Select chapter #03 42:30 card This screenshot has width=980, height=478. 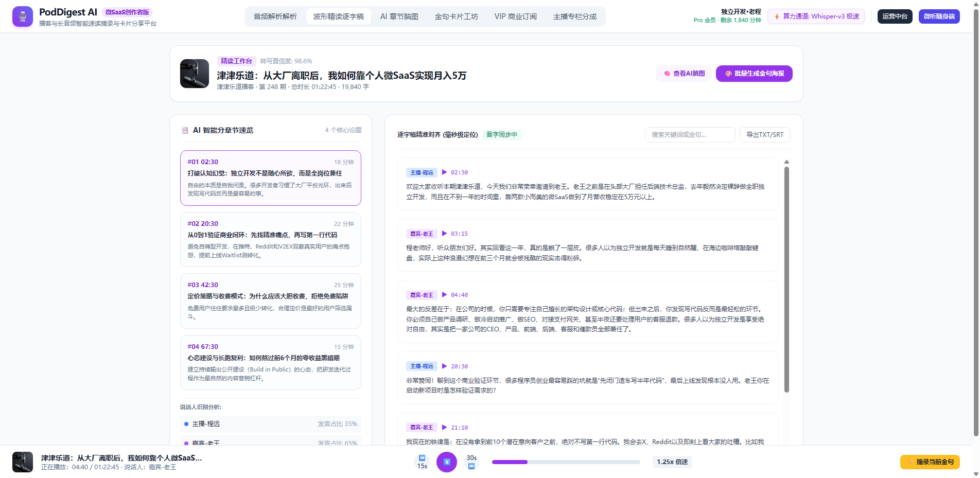[271, 301]
